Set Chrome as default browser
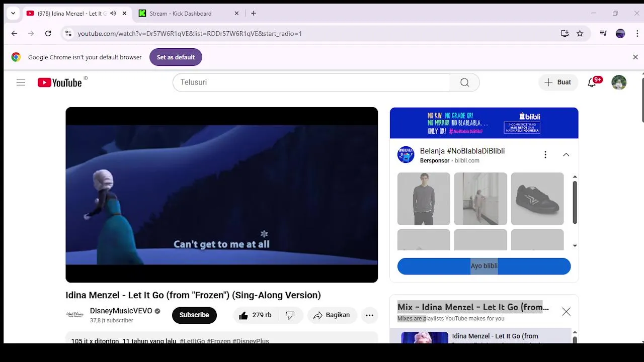Screen dimensions: 644x362 point(176,57)
